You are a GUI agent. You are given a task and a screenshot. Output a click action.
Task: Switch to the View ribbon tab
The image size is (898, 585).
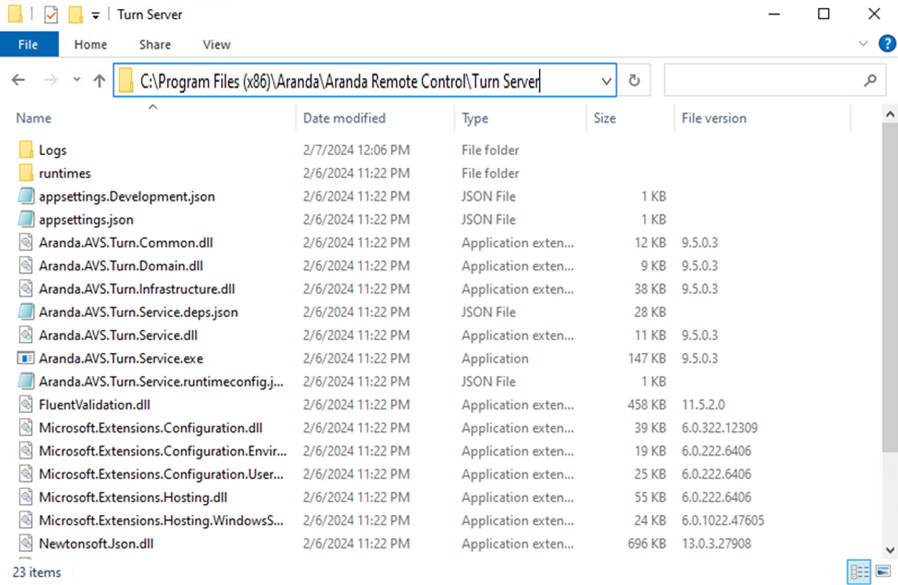coord(216,45)
